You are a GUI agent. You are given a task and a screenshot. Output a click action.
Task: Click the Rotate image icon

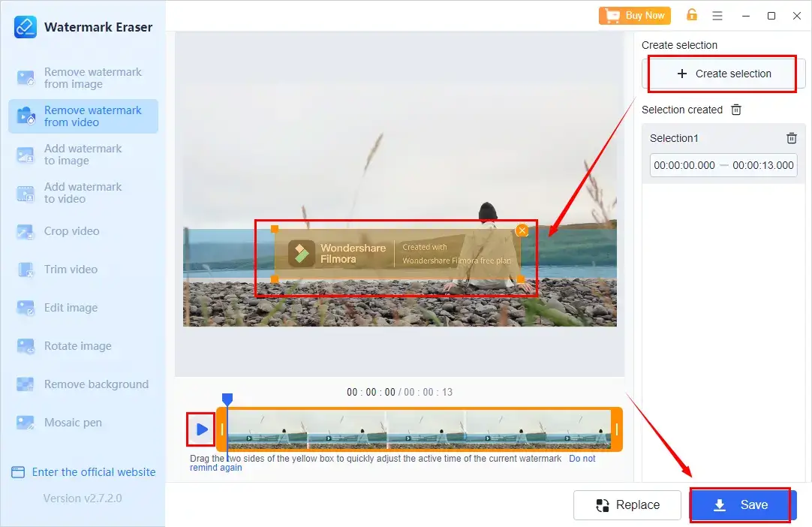click(26, 346)
